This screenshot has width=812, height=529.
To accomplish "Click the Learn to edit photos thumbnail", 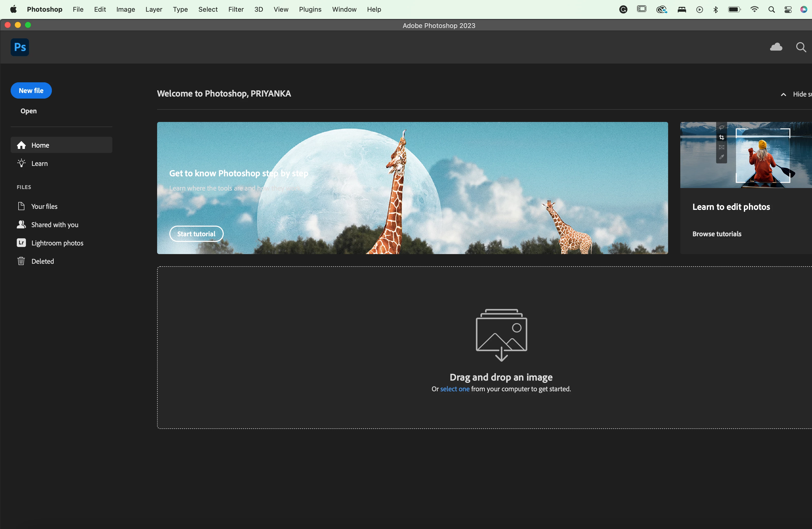I will point(746,155).
